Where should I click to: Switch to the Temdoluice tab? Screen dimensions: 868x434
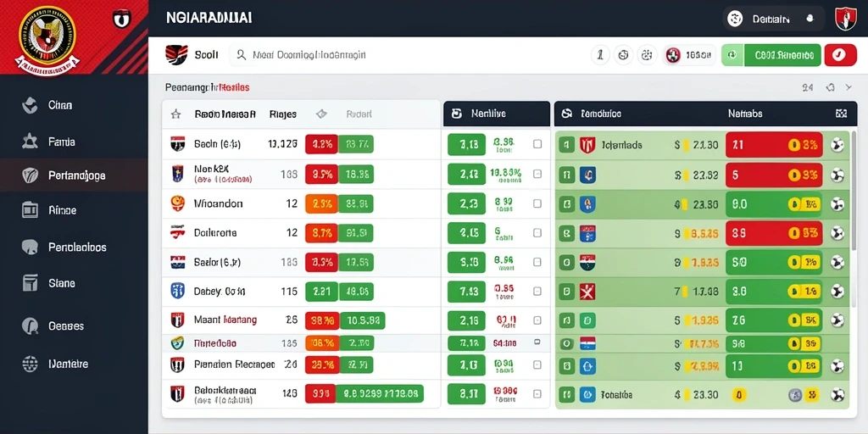601,114
